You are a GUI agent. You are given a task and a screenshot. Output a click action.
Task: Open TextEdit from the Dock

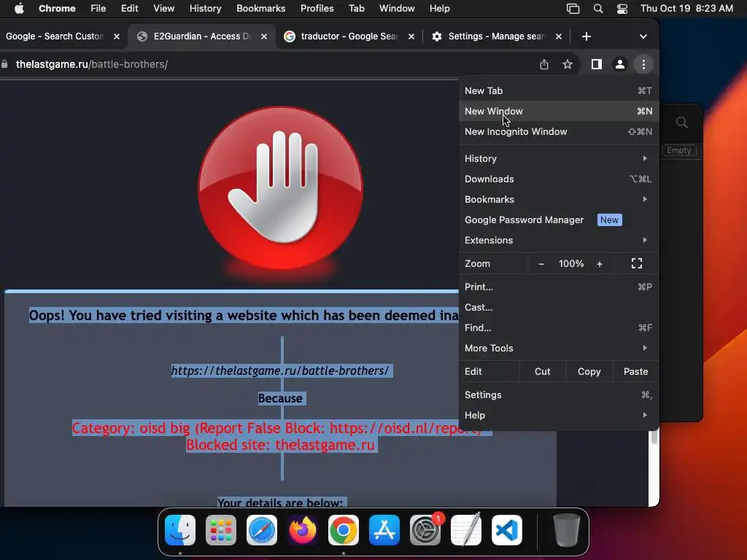(x=466, y=530)
